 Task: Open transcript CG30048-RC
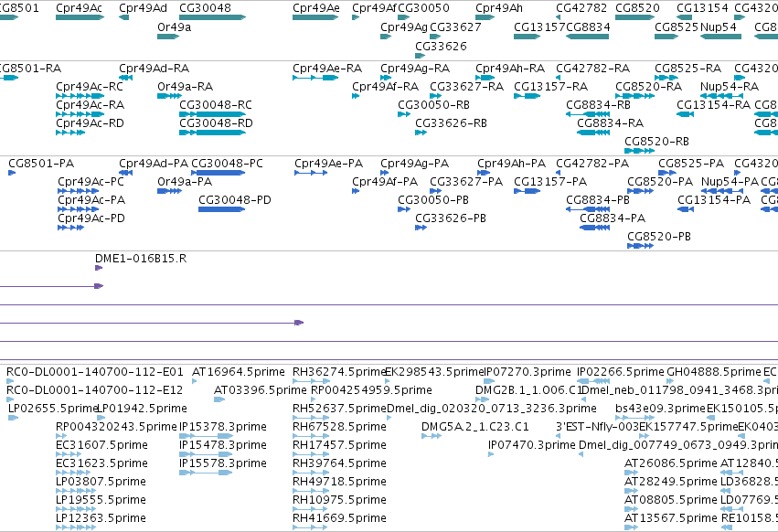pyautogui.click(x=216, y=105)
